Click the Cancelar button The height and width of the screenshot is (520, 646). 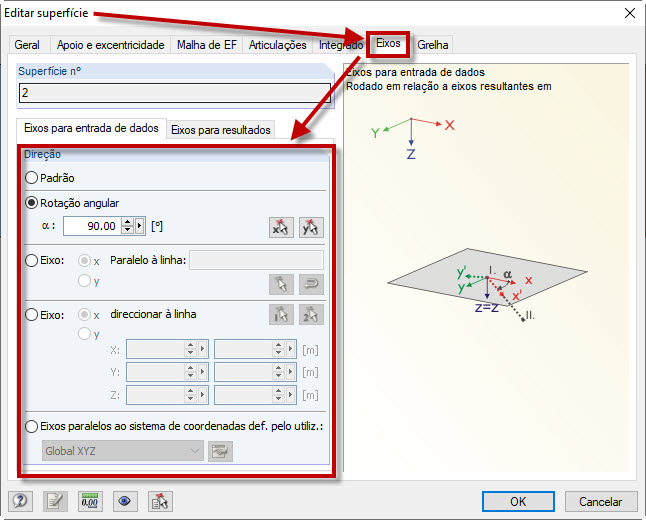click(600, 501)
